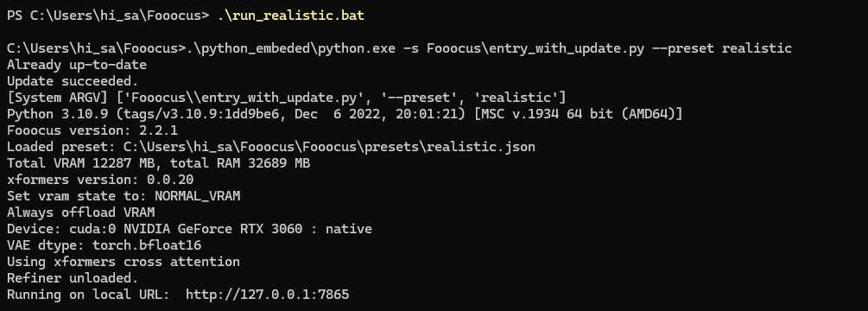This screenshot has height=311, width=868.
Task: Click the Python 3.10.9 version line
Action: coord(345,114)
